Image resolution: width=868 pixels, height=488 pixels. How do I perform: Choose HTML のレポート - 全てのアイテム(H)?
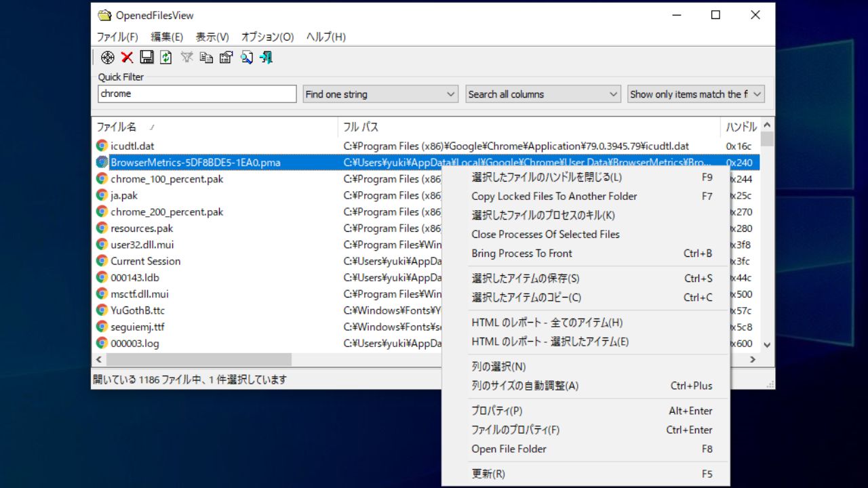click(x=586, y=323)
